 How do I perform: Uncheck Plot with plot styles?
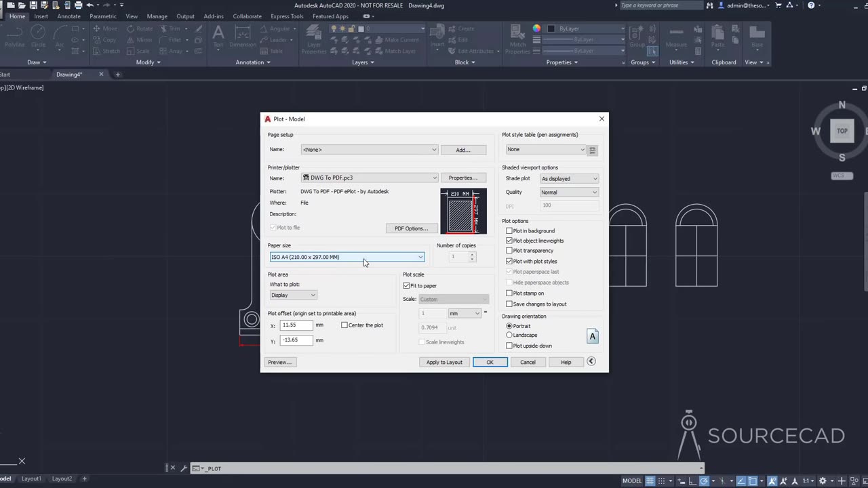[509, 261]
